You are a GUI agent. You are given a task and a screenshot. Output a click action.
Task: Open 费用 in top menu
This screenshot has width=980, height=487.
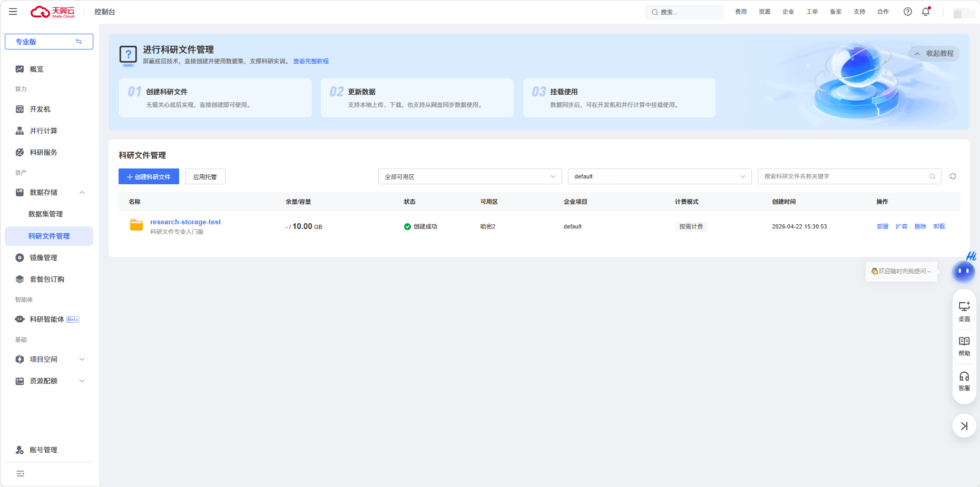[x=741, y=12]
